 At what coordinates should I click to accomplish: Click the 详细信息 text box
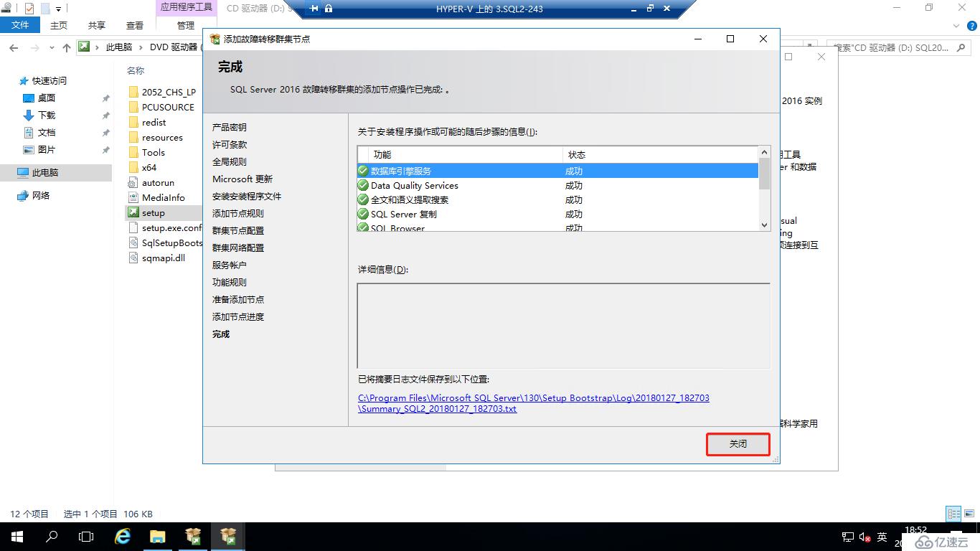563,326
